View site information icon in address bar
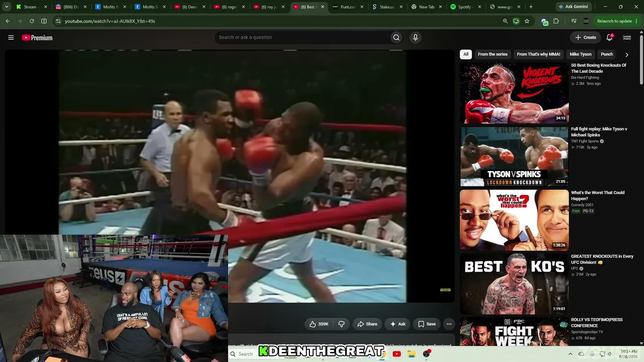Screen dimensions: 644x362 coord(58,21)
